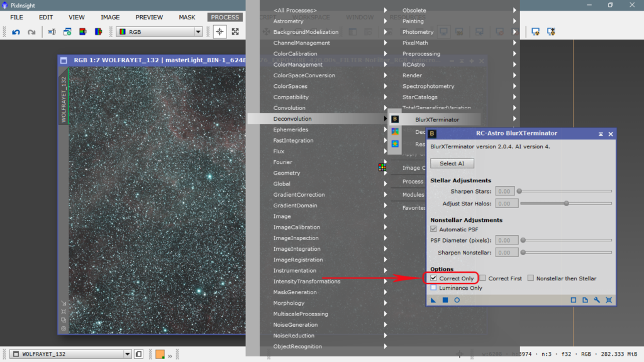Click the fit-view frame icon on the image window's side strip
This screenshot has height=362, width=644.
coord(64,312)
